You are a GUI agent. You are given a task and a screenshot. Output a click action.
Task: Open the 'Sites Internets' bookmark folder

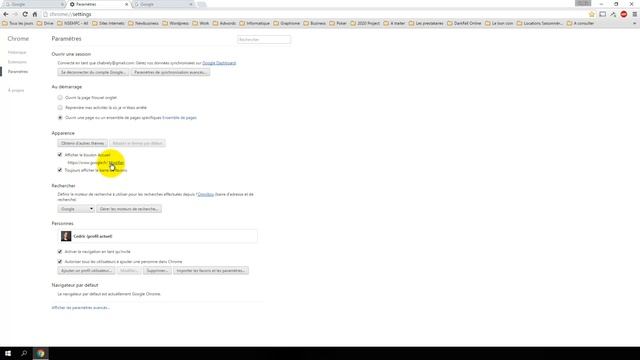[x=108, y=23]
